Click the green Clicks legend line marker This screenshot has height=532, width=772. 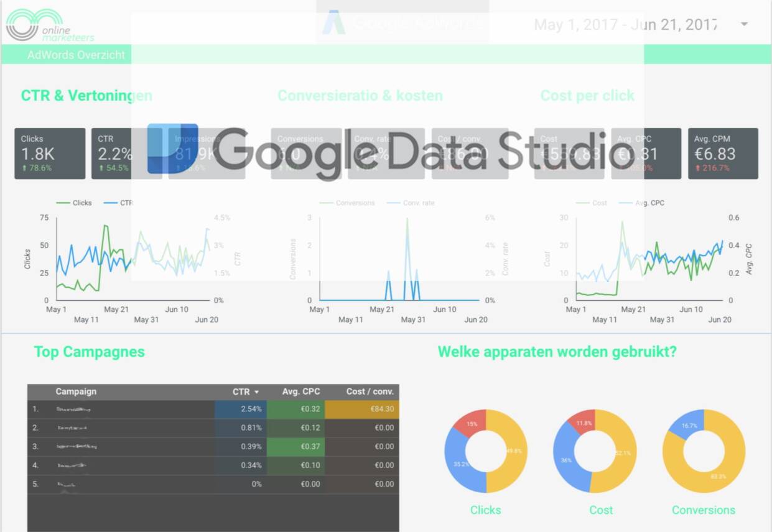(x=63, y=203)
